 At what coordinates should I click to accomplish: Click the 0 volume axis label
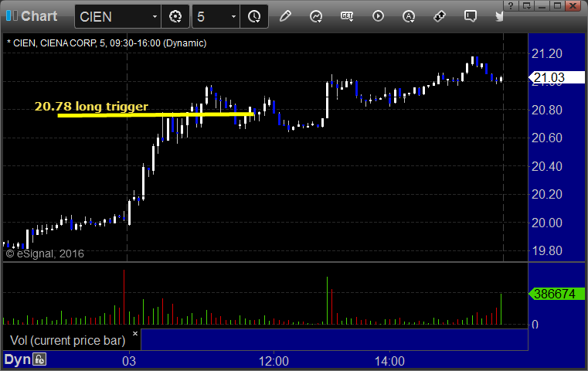pos(535,325)
